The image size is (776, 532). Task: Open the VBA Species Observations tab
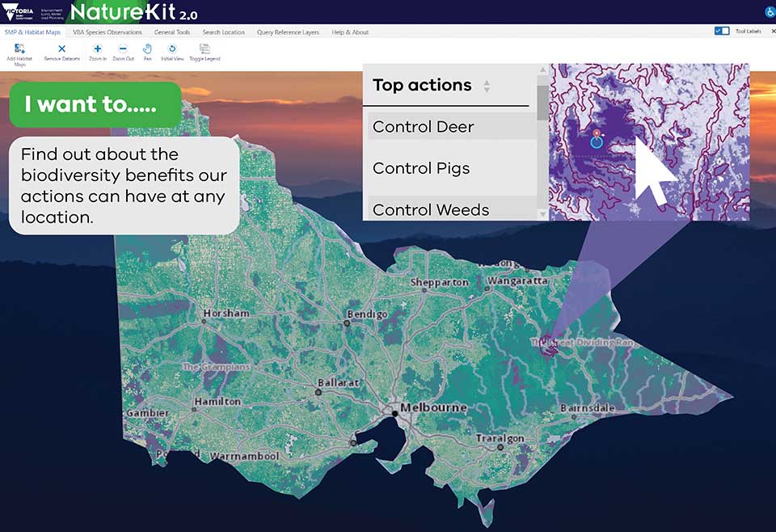pyautogui.click(x=107, y=32)
